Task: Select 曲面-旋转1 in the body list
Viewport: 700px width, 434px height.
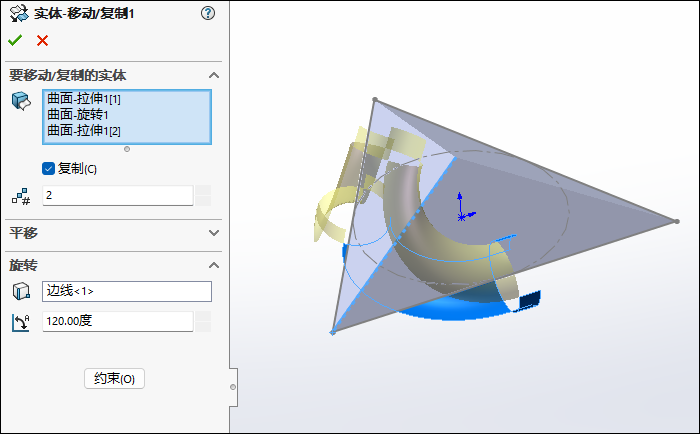Action: (78, 115)
